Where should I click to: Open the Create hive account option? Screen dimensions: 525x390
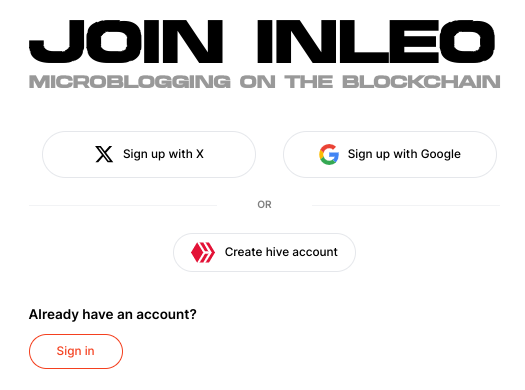[265, 252]
